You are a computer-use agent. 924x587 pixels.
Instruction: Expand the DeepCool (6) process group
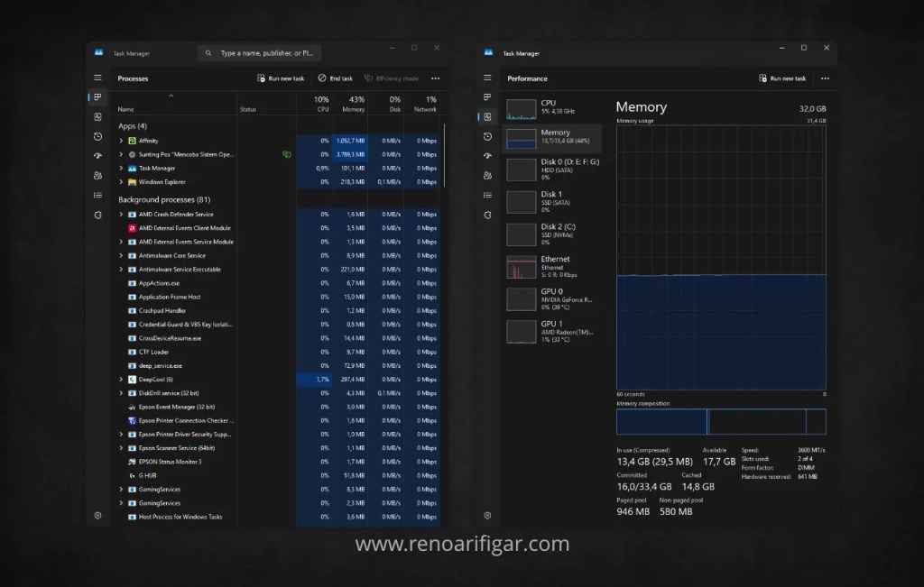click(x=122, y=380)
